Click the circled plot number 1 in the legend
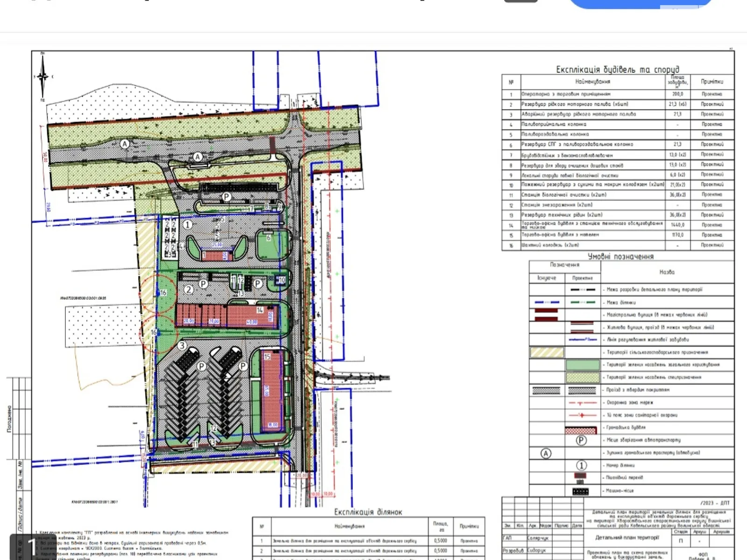Viewport: 747px width, 560px height. click(x=581, y=465)
